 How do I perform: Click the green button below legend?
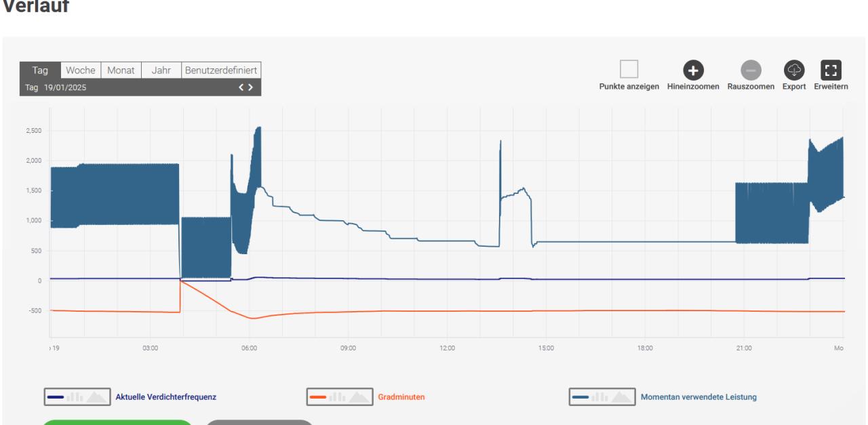click(x=118, y=422)
